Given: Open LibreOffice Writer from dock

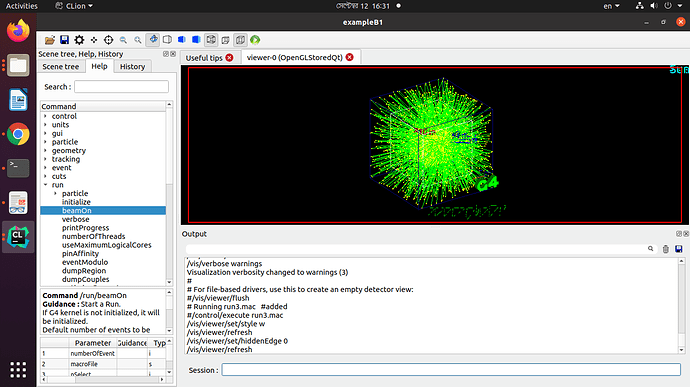Looking at the screenshot, I should click(x=18, y=100).
